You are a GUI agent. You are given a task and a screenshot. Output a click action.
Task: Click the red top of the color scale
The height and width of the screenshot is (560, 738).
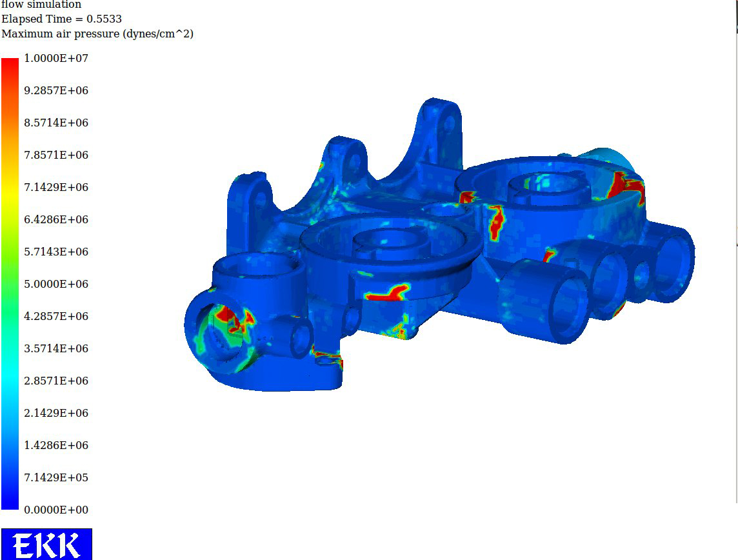(x=10, y=65)
